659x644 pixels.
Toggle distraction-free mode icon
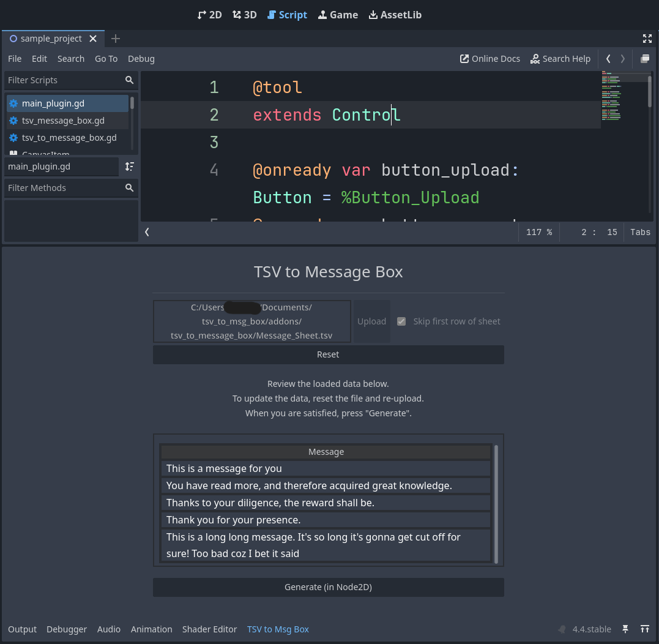coord(647,39)
